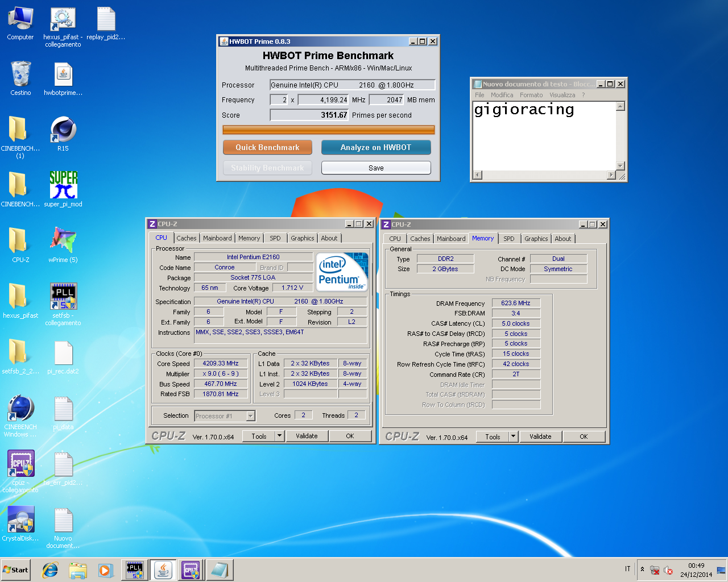Click Notepad horizontal scrollbar right arrow
Viewport: 728px width, 582px height.
pyautogui.click(x=611, y=175)
